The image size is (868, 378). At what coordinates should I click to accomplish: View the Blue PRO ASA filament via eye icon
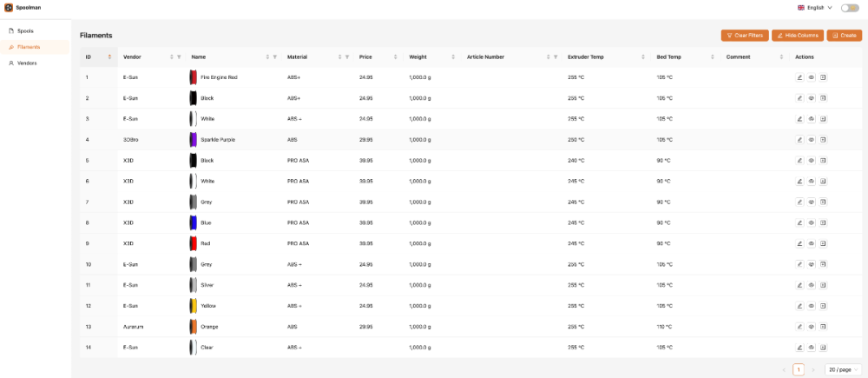click(812, 223)
